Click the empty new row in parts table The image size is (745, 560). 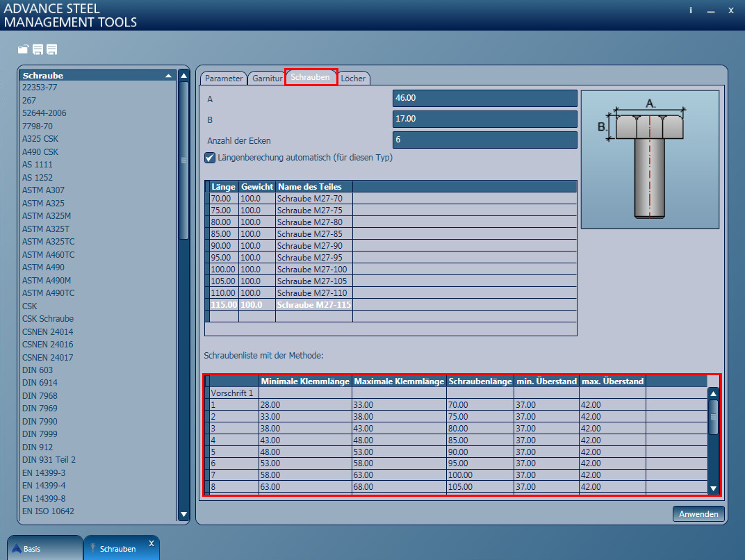coord(393,316)
